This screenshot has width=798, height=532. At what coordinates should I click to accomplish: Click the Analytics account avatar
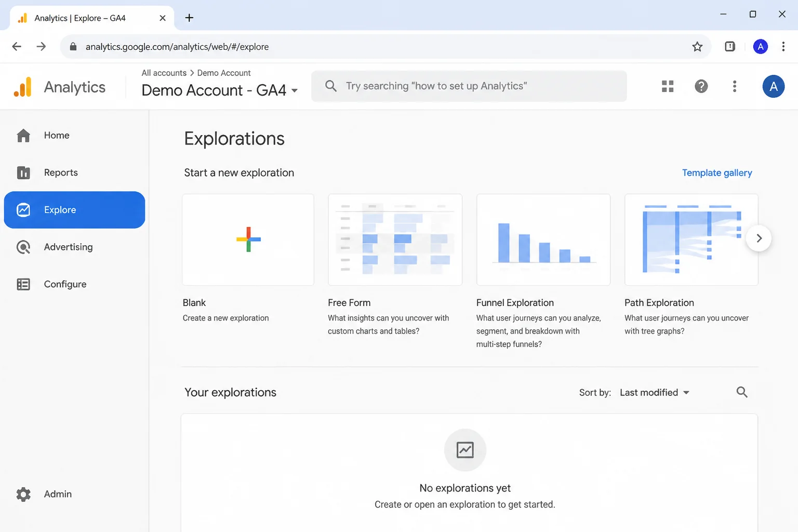click(x=774, y=87)
